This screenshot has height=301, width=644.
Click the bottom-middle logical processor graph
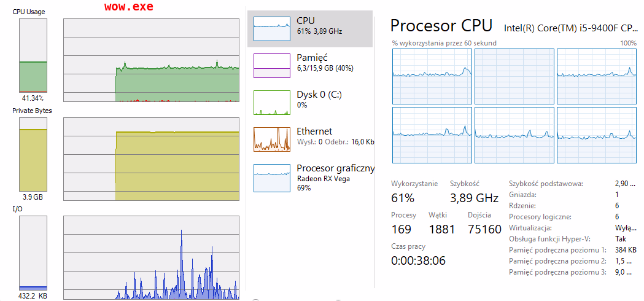[x=514, y=135]
